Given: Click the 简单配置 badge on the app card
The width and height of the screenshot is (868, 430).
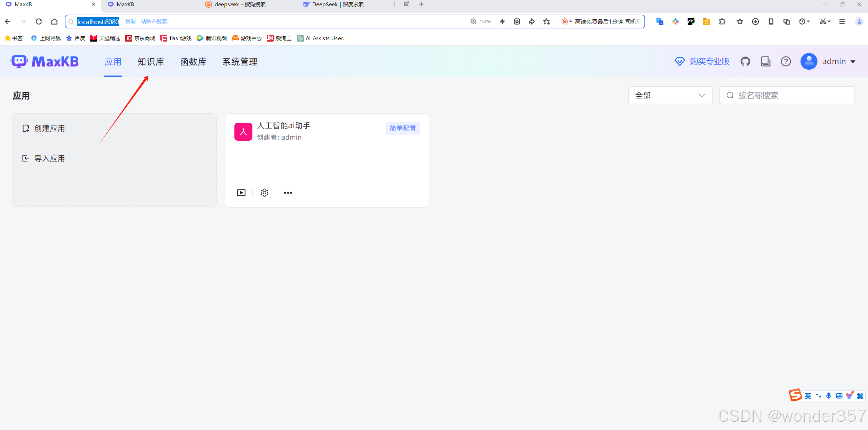Looking at the screenshot, I should 403,128.
